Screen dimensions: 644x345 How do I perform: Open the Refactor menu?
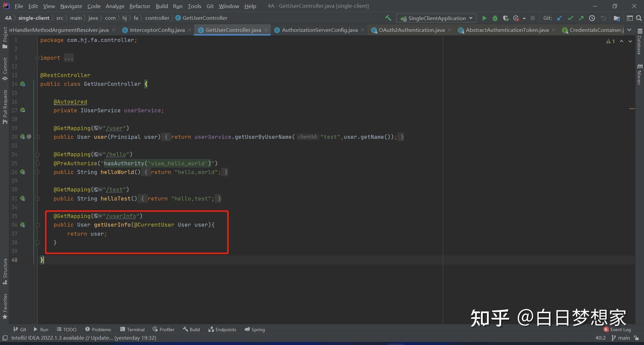(140, 6)
